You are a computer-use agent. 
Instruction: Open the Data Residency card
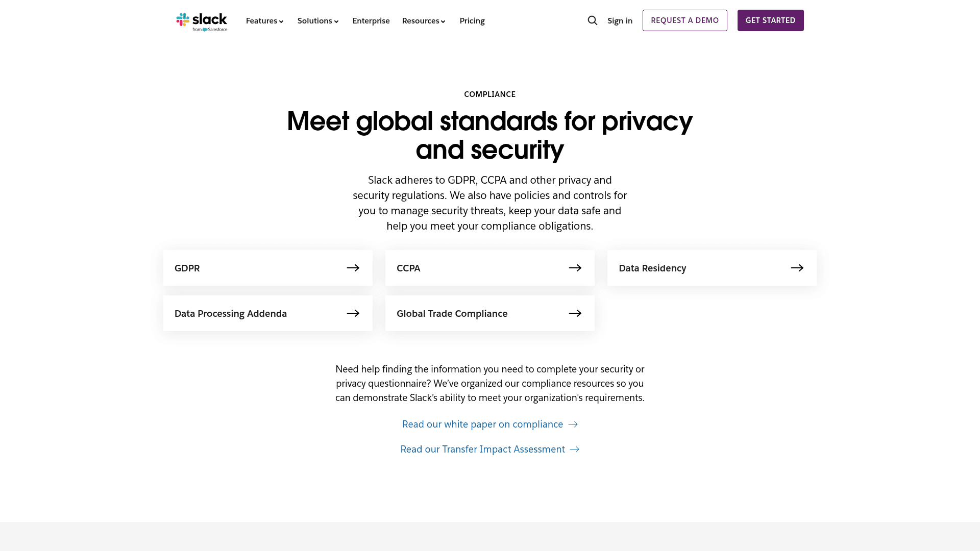pyautogui.click(x=712, y=267)
